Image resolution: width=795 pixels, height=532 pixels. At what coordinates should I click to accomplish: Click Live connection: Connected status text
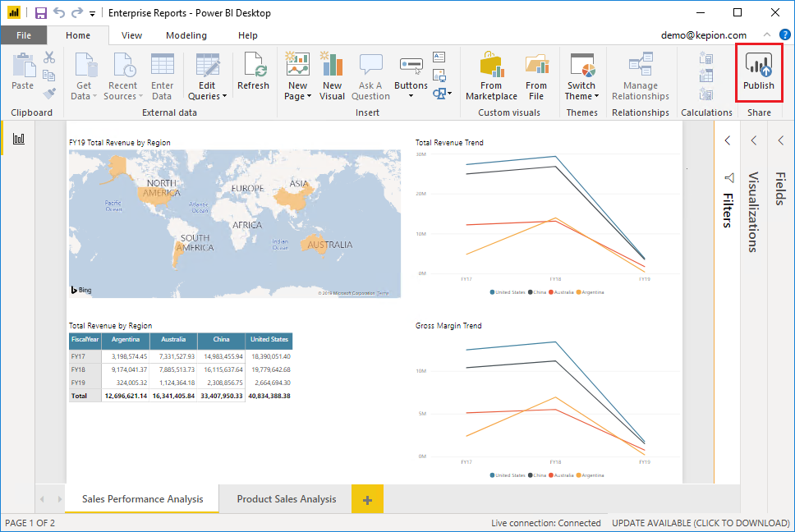(x=545, y=523)
